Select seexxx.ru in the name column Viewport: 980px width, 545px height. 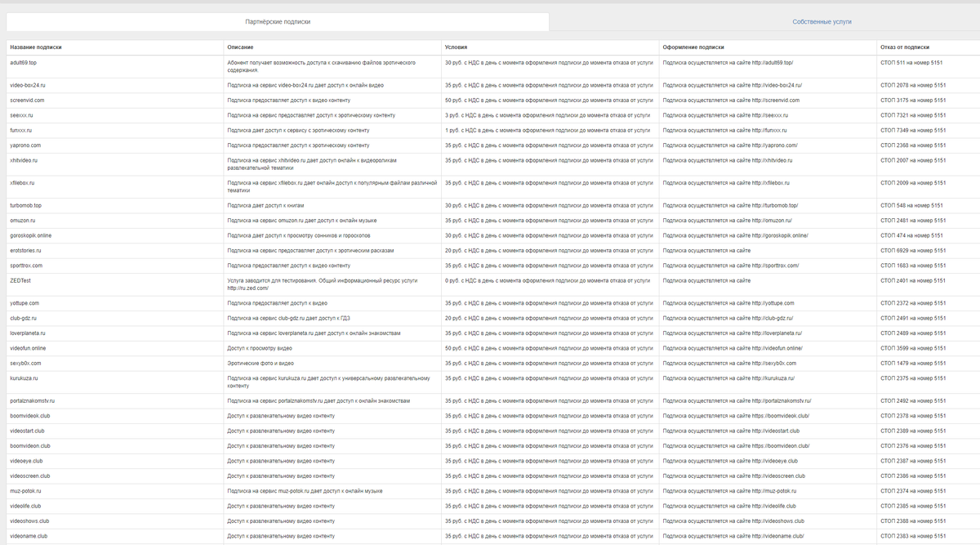21,115
